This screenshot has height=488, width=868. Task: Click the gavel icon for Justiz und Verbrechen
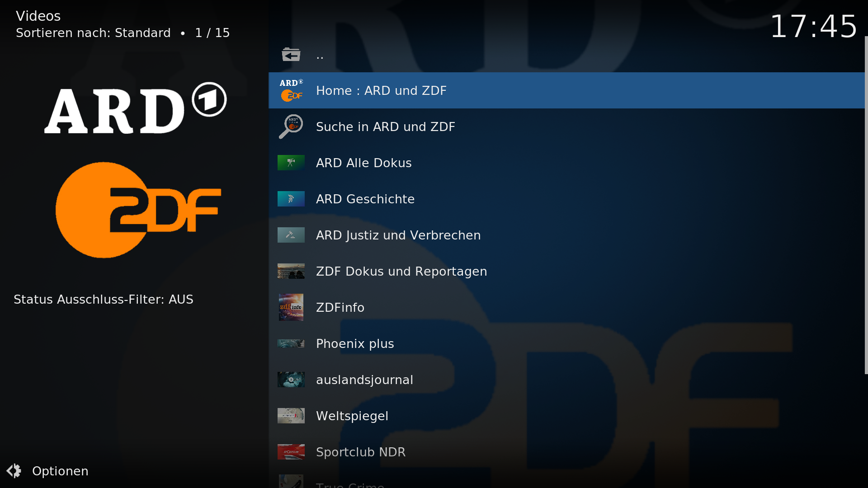point(291,235)
